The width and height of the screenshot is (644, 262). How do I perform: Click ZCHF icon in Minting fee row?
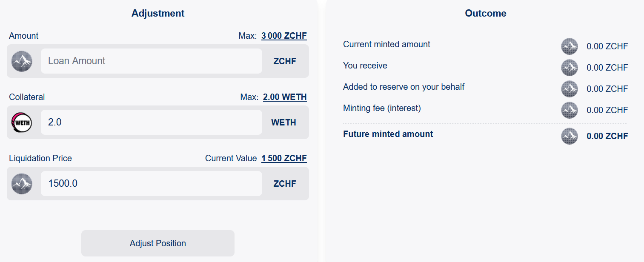coord(570,110)
